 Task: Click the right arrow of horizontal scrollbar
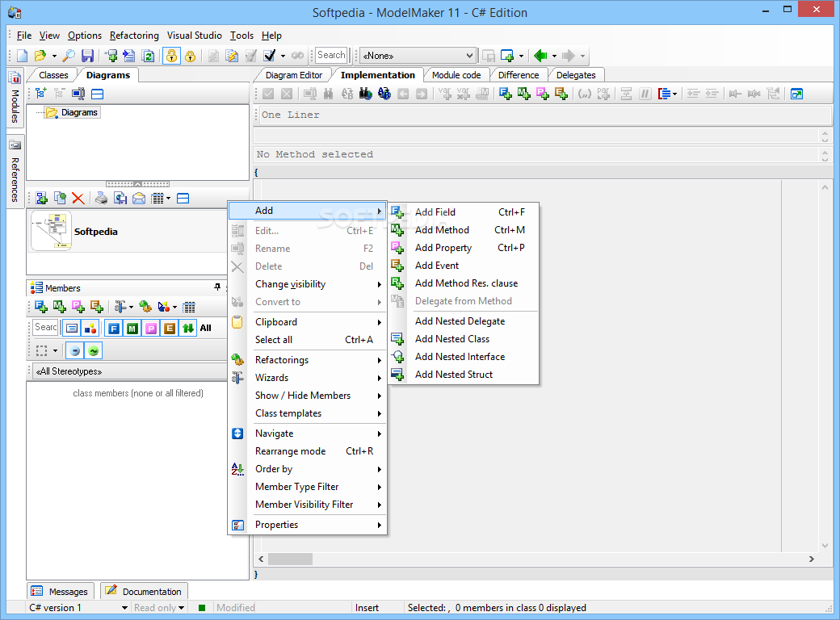tap(811, 559)
